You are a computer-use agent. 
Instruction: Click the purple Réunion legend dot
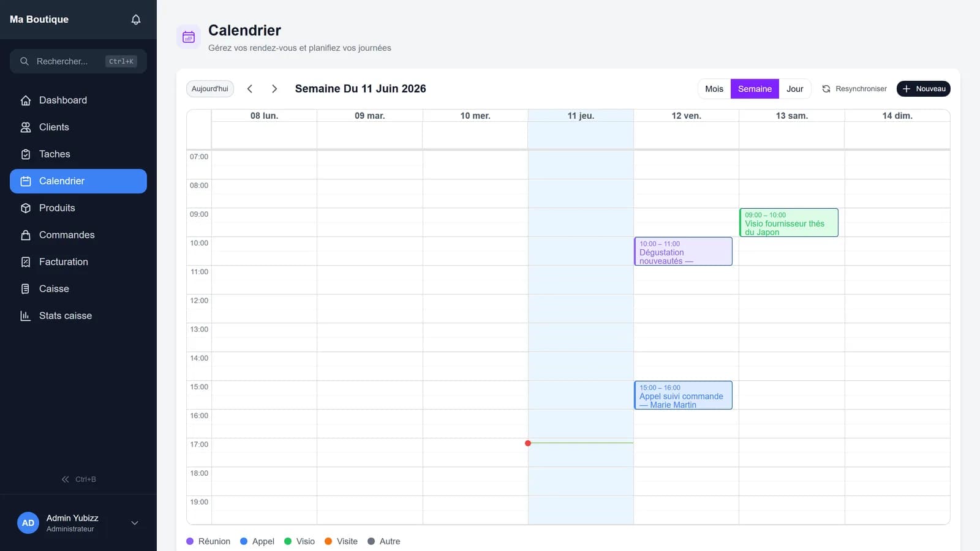(190, 541)
